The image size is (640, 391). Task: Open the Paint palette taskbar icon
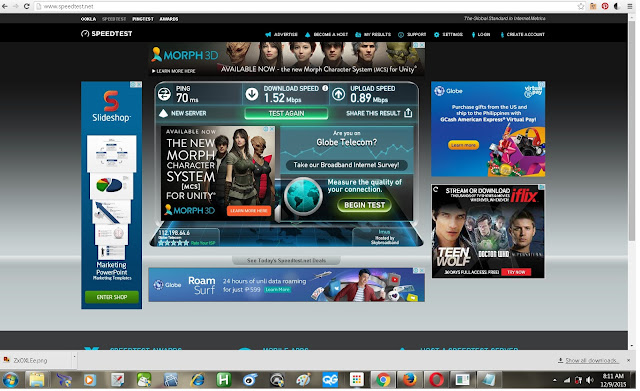pyautogui.click(x=303, y=380)
